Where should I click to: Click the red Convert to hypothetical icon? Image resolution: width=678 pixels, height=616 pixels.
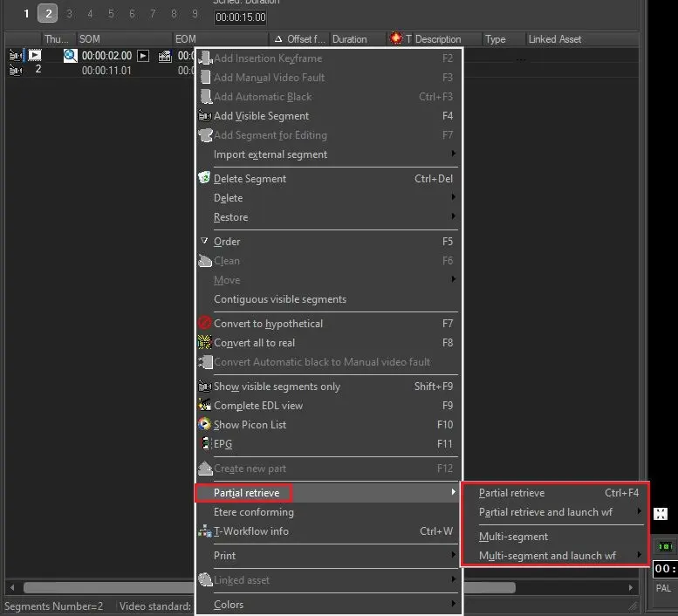(x=205, y=324)
